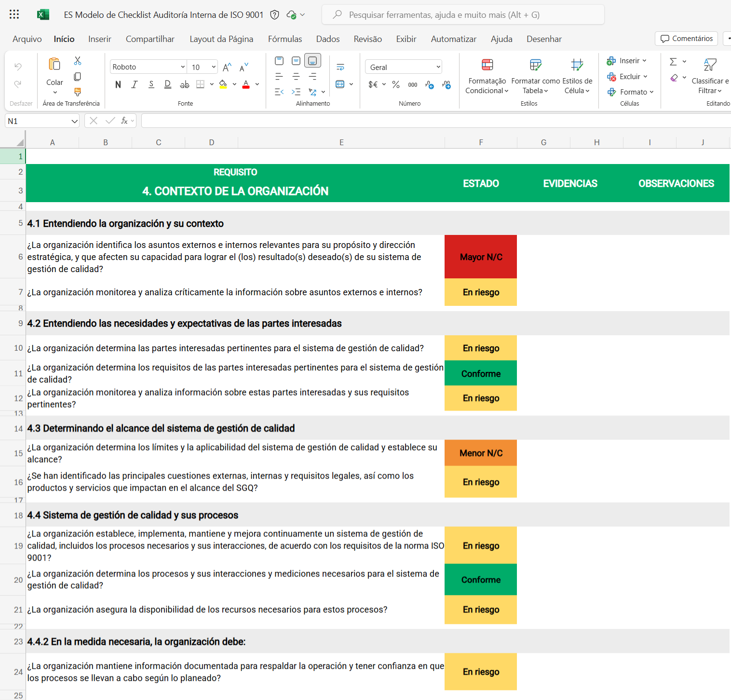Open the app launcher grid
Viewport: 731px width, 700px height.
pyautogui.click(x=14, y=14)
